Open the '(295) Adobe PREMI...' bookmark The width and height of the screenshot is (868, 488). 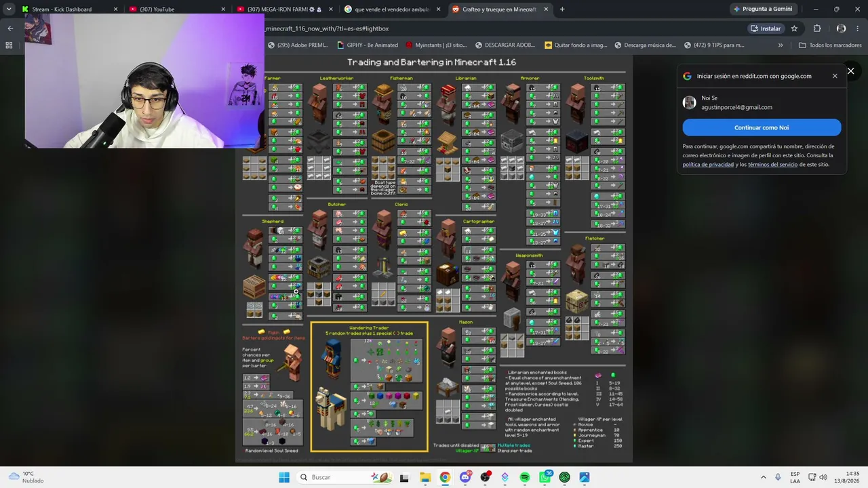298,45
